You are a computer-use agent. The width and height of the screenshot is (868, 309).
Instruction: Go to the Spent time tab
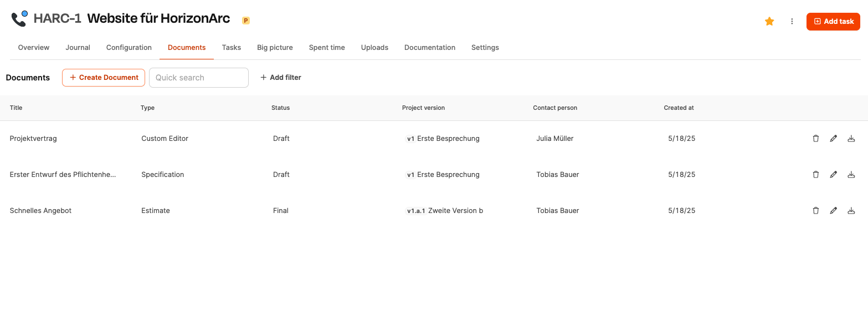pos(327,48)
